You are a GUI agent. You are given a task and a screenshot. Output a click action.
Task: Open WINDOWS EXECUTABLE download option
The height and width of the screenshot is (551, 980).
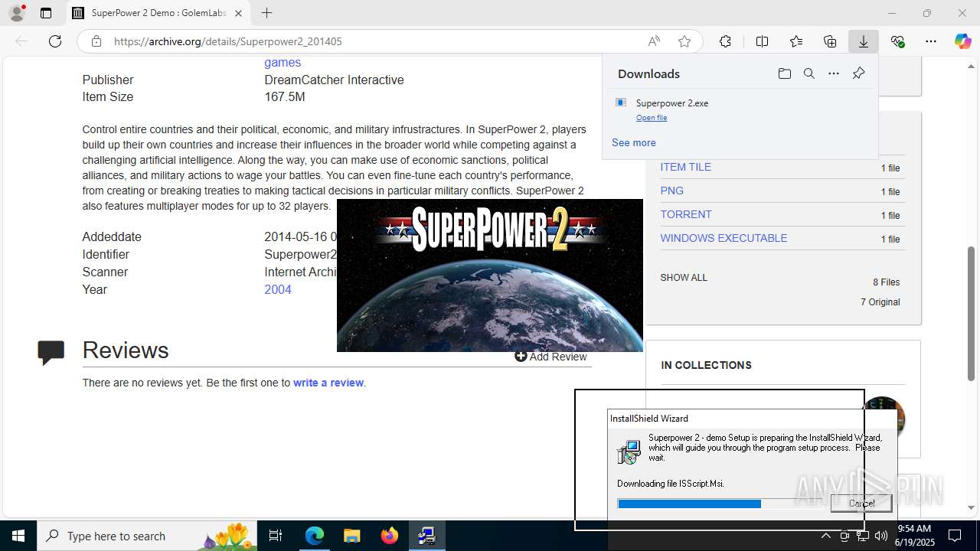724,238
